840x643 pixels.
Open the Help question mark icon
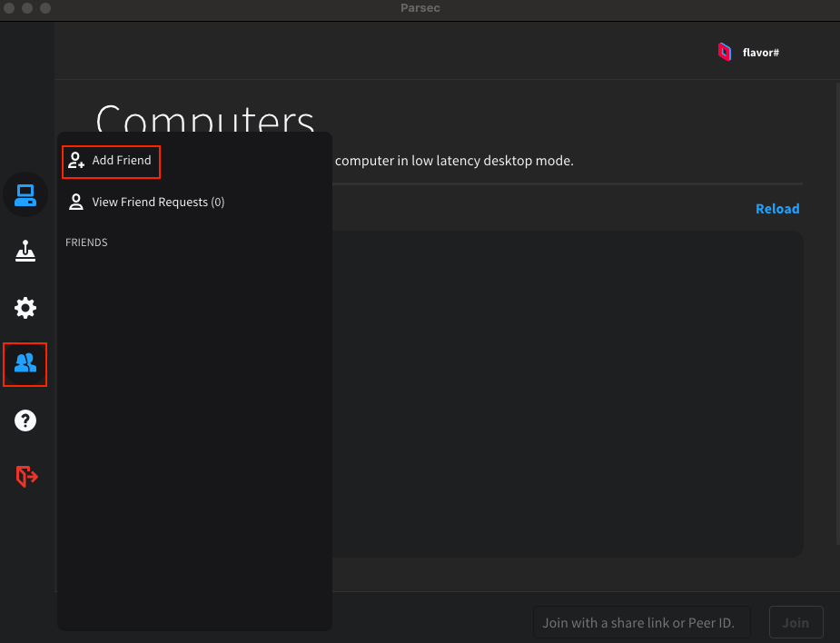(x=25, y=420)
